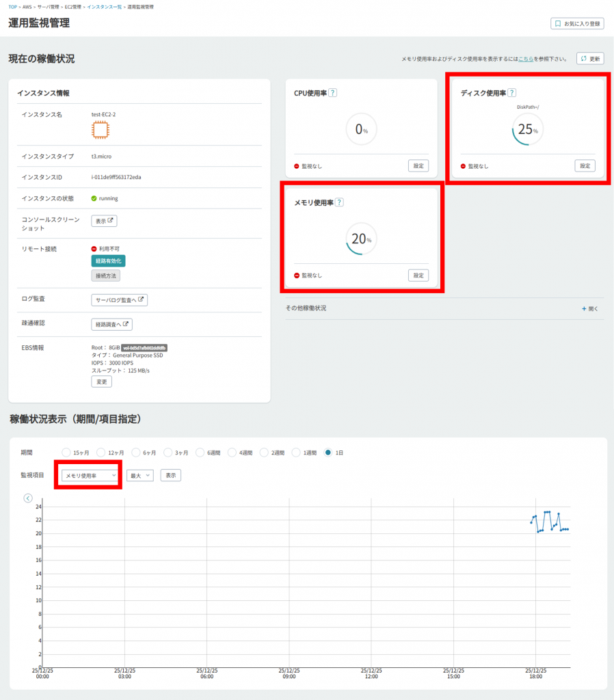Select the 15ヶ月 period radio button
The width and height of the screenshot is (614, 700).
point(66,453)
